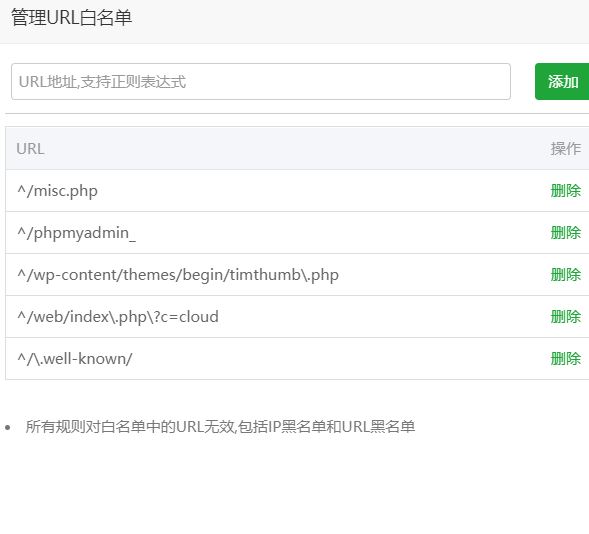Viewport: 589px width, 534px height.
Task: Delete the ^/web/index\.php\?c=cloud entry
Action: tap(566, 317)
